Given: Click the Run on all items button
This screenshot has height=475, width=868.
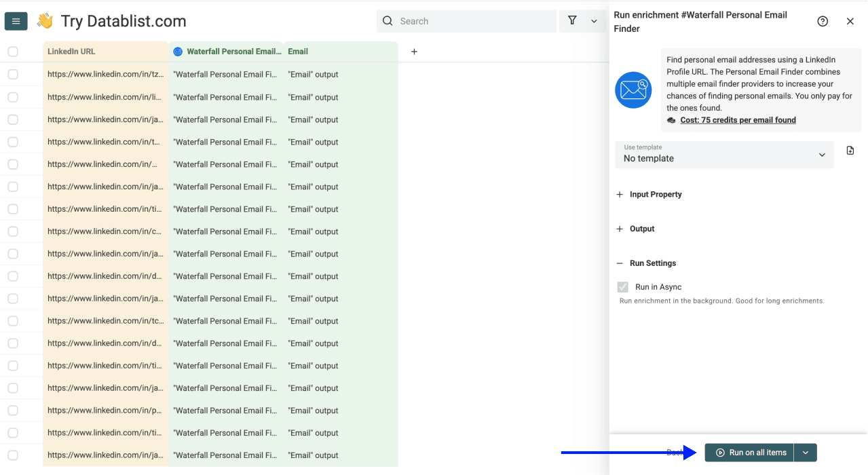Looking at the screenshot, I should click(749, 452).
